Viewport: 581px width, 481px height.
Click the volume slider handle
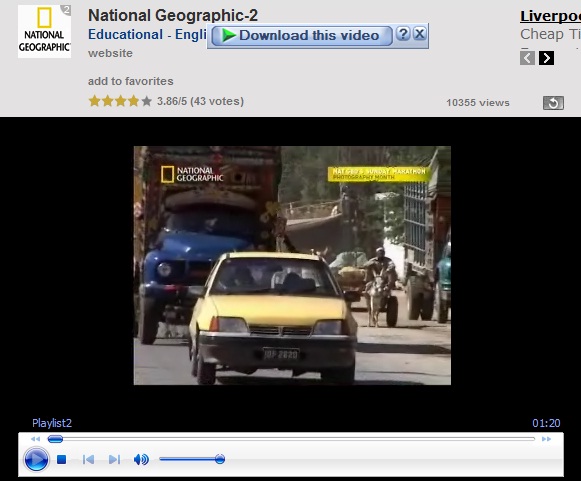[220, 460]
